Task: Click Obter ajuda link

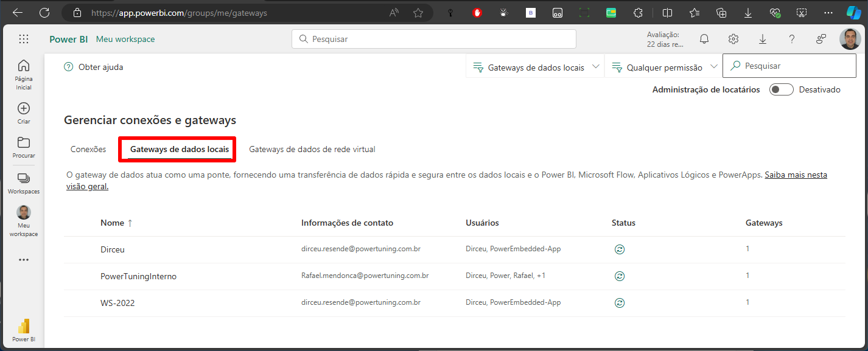Action: 94,67
